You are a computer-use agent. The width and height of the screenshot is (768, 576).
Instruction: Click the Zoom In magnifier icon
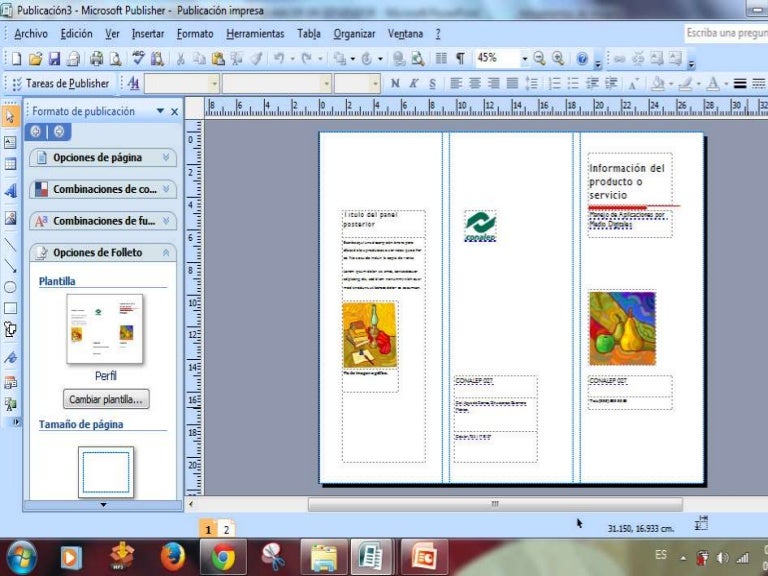558,58
